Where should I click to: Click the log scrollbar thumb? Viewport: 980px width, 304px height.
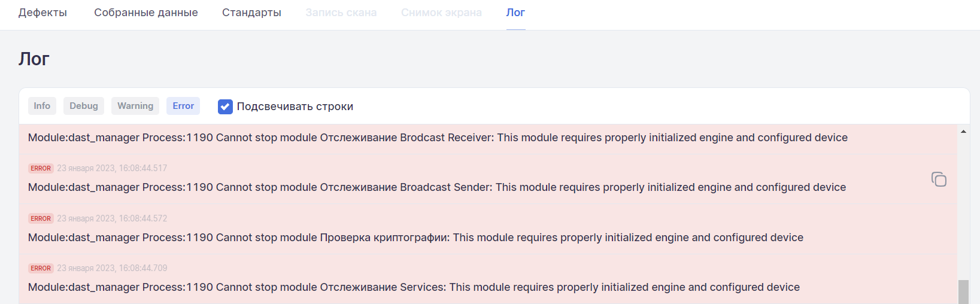[x=963, y=292]
